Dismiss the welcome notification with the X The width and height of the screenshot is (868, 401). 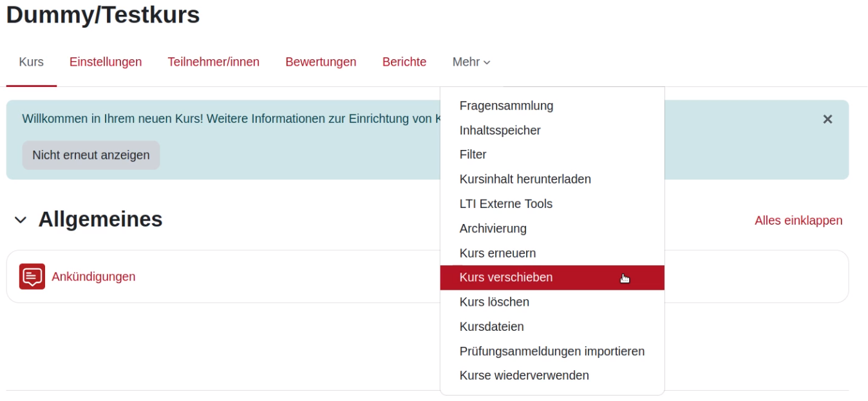click(x=829, y=120)
